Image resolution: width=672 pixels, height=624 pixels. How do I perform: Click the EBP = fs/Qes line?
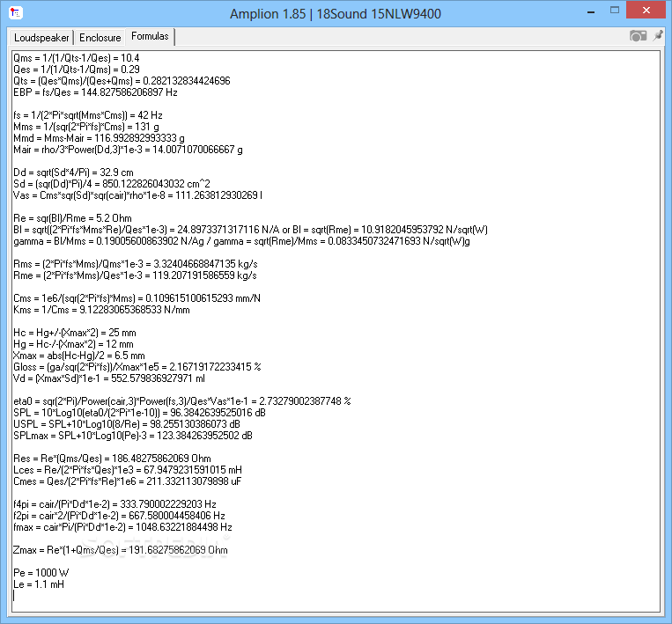pos(95,92)
